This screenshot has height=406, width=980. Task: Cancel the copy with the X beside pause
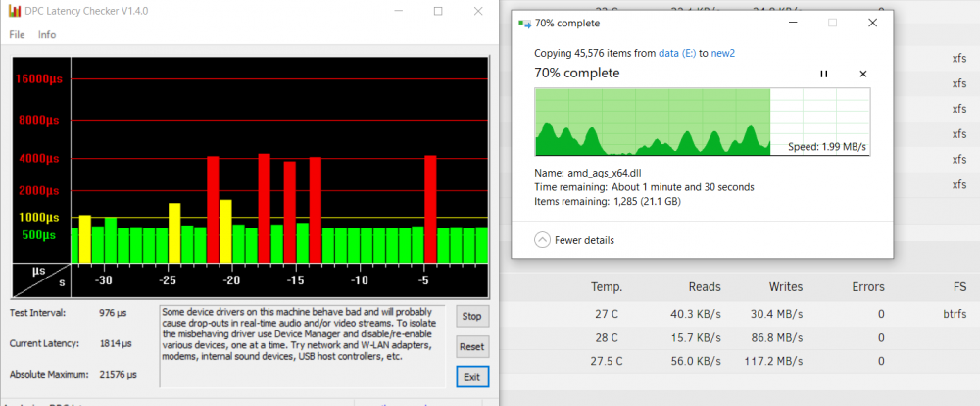[x=863, y=74]
